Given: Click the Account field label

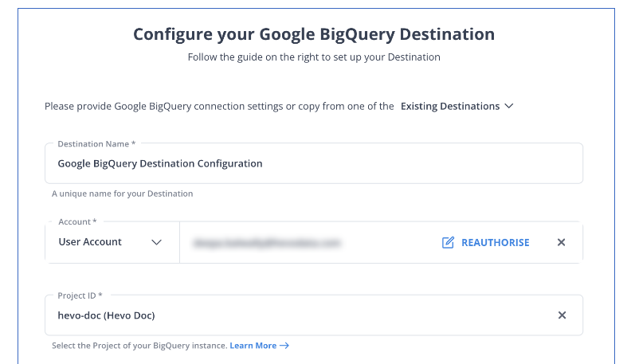Looking at the screenshot, I should click(x=77, y=221).
